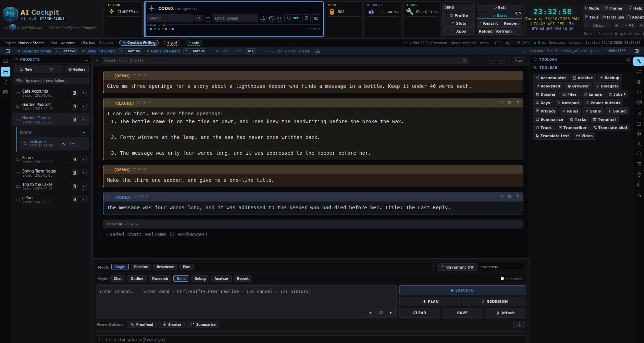Open the Effort: default dropdown
The image size is (644, 343).
pos(235,18)
